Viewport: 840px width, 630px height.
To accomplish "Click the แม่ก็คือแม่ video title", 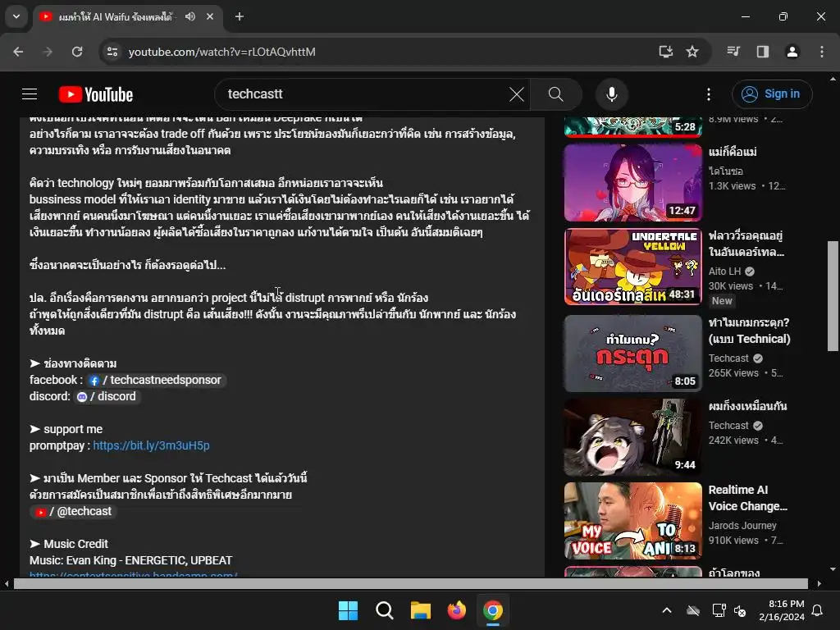I will (x=733, y=152).
